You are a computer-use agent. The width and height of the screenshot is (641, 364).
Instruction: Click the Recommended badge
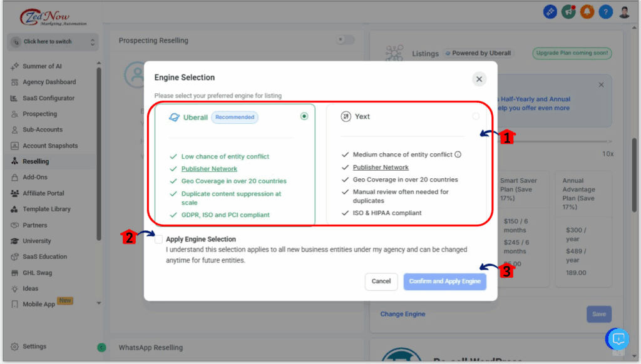235,117
